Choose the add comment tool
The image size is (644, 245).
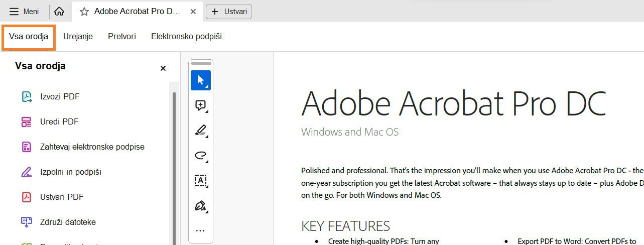200,105
